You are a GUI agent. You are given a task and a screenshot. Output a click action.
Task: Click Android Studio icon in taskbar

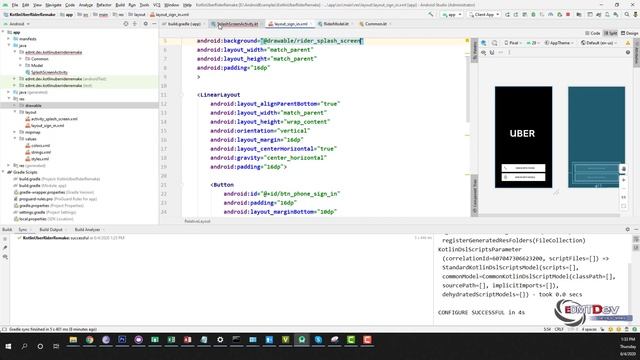(x=302, y=340)
